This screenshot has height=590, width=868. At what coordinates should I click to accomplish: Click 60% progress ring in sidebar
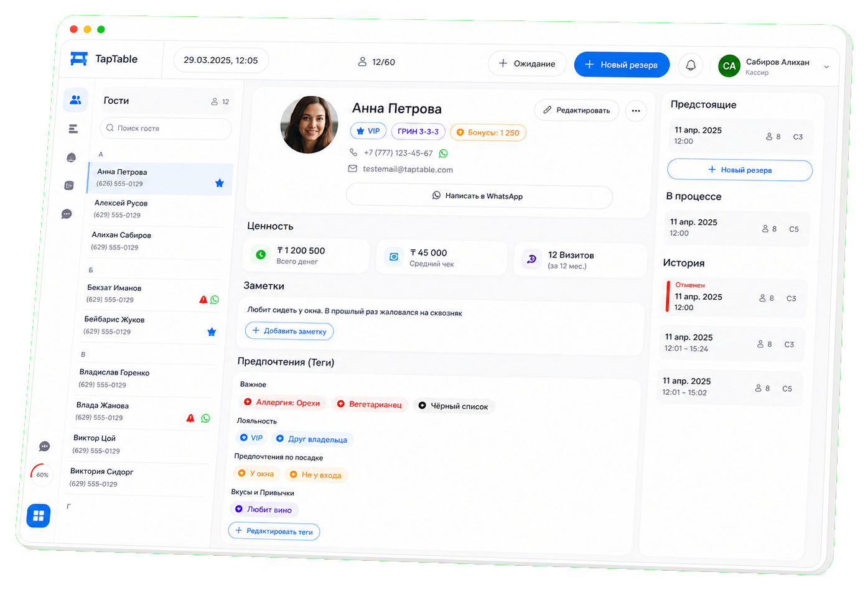42,475
